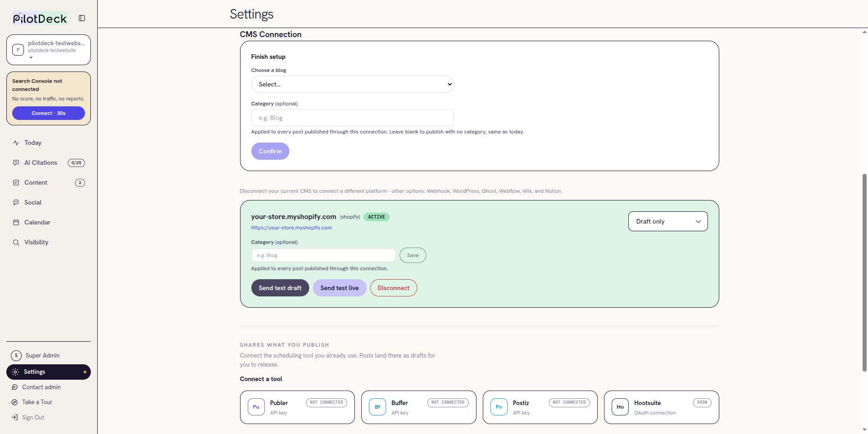Image resolution: width=868 pixels, height=434 pixels.
Task: Click the PilotDeck logo
Action: point(40,19)
